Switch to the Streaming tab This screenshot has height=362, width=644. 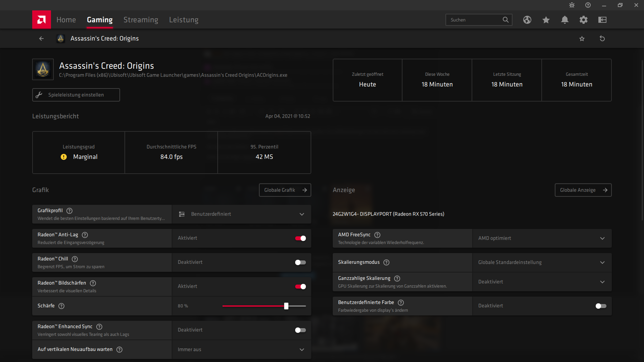tap(141, 20)
